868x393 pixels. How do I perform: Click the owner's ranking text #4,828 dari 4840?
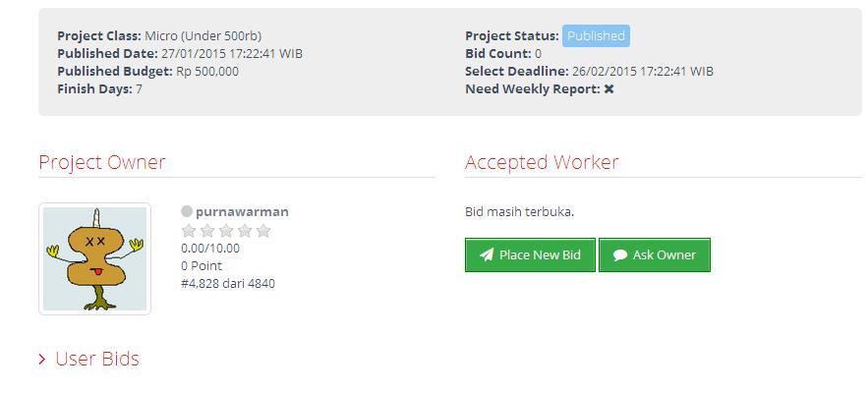228,284
